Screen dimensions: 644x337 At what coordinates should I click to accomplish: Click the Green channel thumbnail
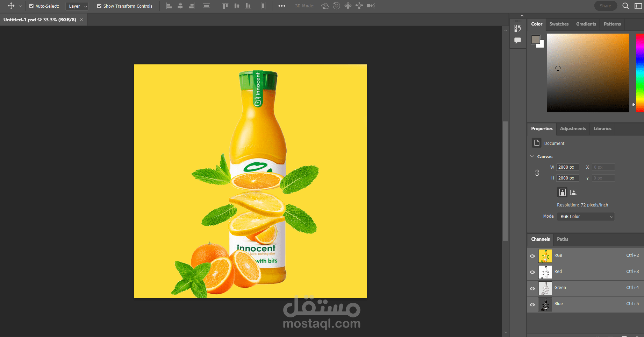click(545, 288)
